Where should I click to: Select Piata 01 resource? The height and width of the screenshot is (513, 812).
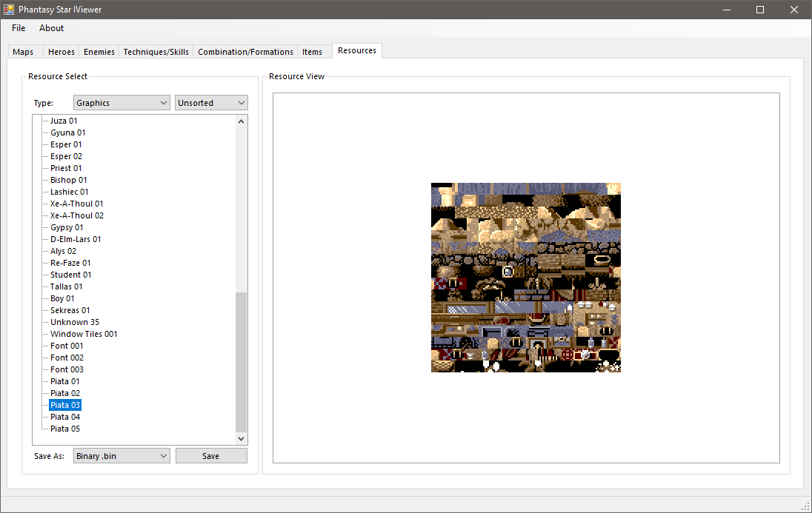pos(64,381)
